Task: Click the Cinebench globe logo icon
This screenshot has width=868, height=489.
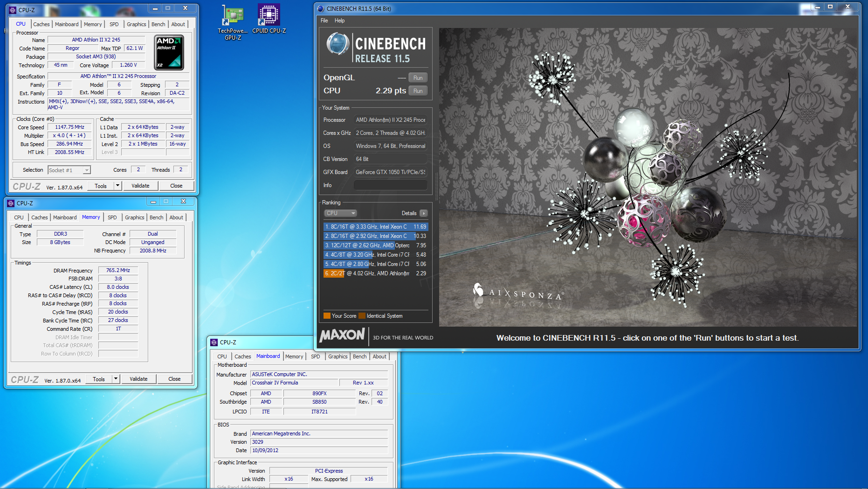Action: [338, 45]
